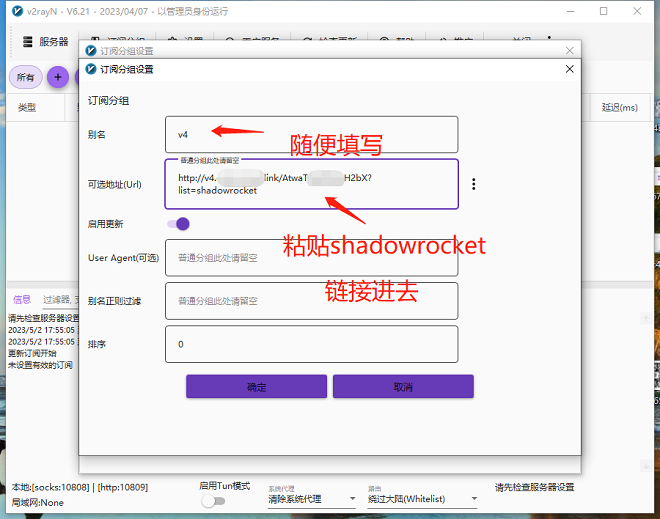
Task: Click the 局域网:None status text
Action: click(37, 503)
